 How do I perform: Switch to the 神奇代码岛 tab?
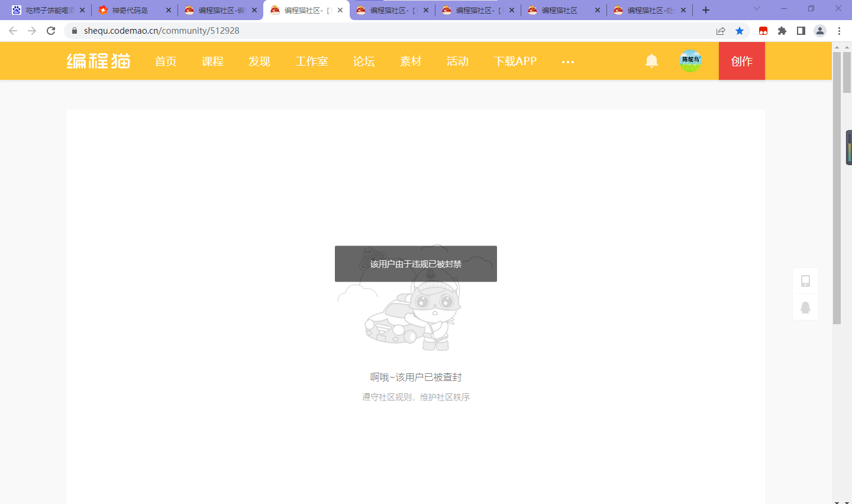coord(135,10)
